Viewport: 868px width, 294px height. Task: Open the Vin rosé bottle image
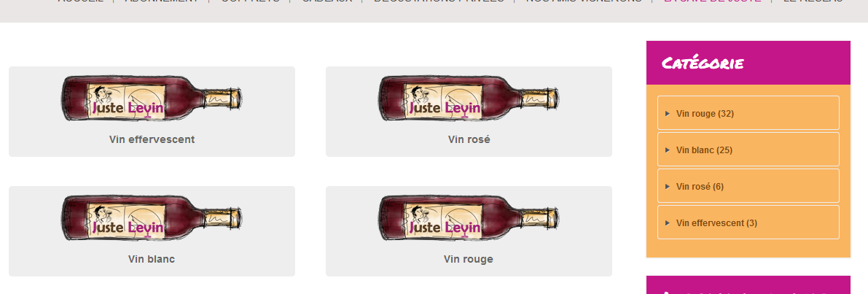[x=469, y=98]
